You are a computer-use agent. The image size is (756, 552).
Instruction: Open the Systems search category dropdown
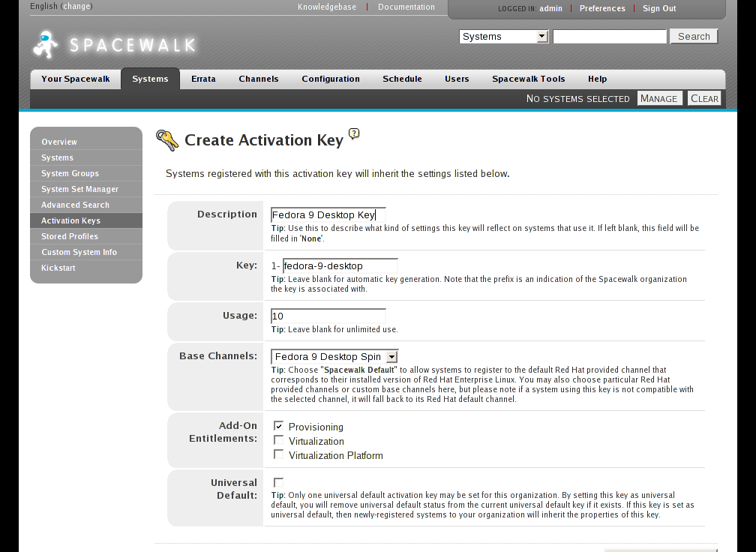[x=504, y=37]
